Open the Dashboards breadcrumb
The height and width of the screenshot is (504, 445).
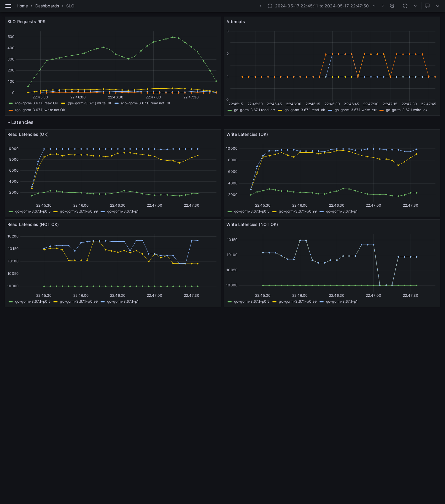47,6
